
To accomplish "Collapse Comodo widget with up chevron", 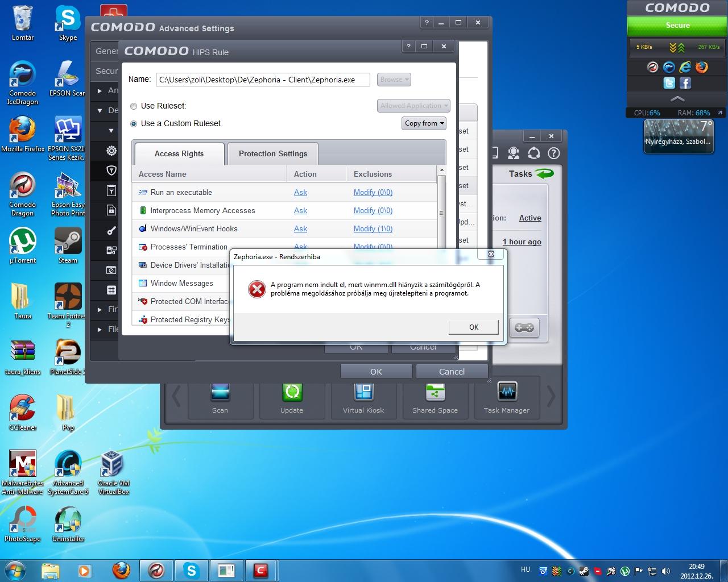I will click(677, 98).
